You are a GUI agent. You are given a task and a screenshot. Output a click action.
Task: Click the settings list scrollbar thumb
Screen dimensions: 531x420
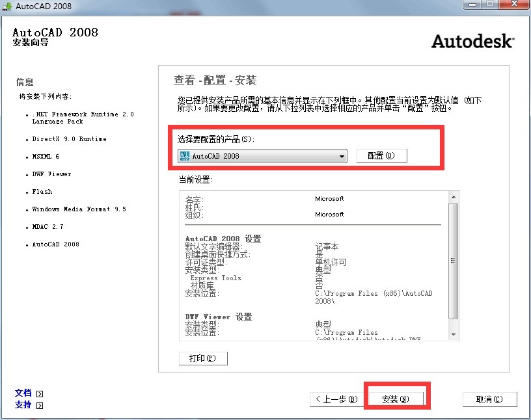point(454,260)
